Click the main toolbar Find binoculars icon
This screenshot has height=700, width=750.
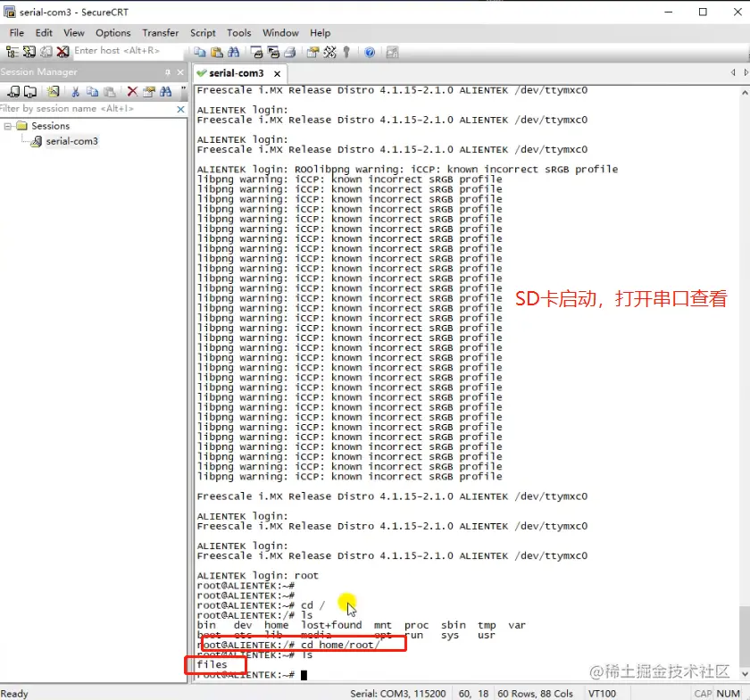point(233,52)
